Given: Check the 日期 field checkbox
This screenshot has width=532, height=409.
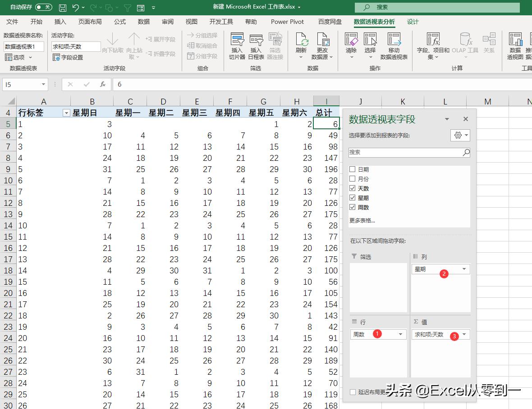Looking at the screenshot, I should point(353,168).
